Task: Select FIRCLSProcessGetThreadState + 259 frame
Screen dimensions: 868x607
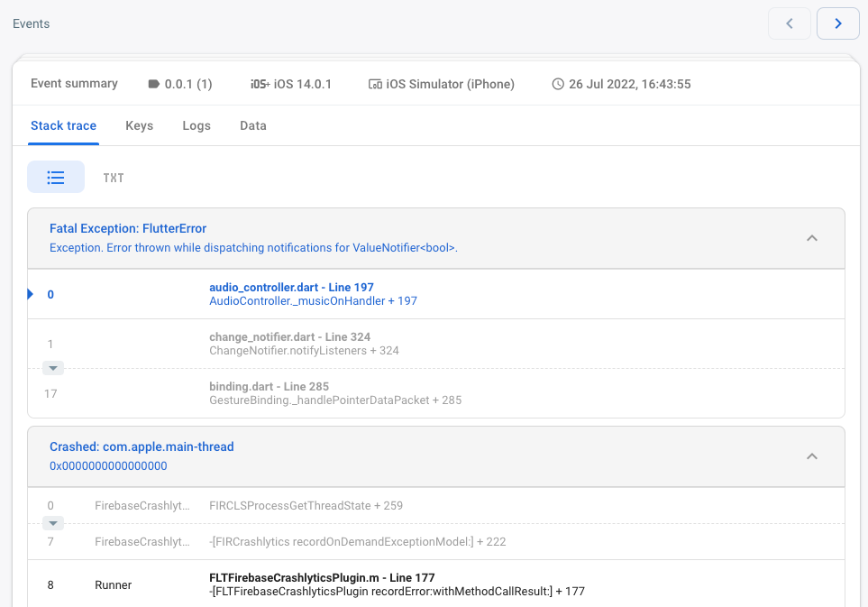Action: point(436,506)
